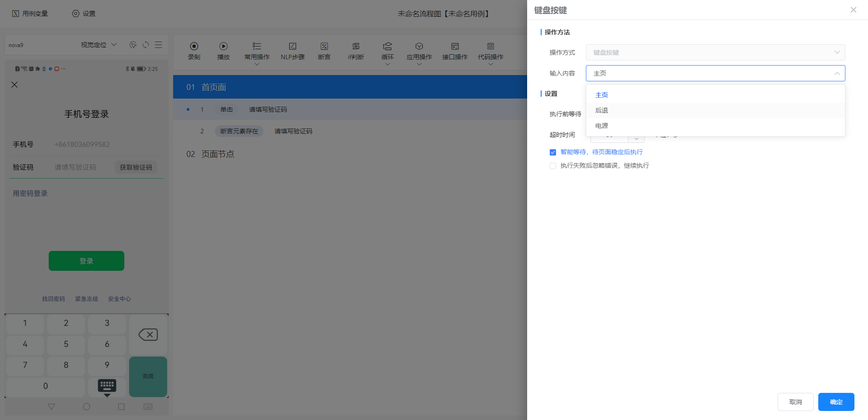Viewport: 868px width, 420px height.
Task: Open the device panel hamburger menu
Action: tap(158, 45)
